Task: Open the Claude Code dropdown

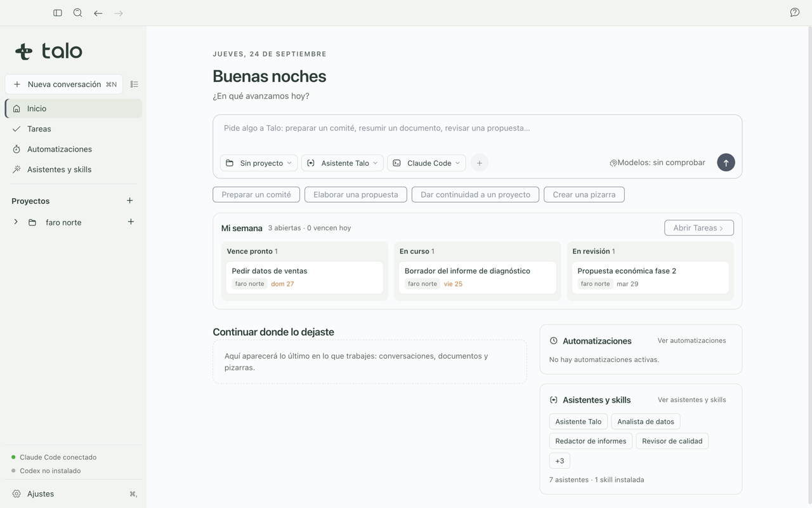Action: (427, 163)
